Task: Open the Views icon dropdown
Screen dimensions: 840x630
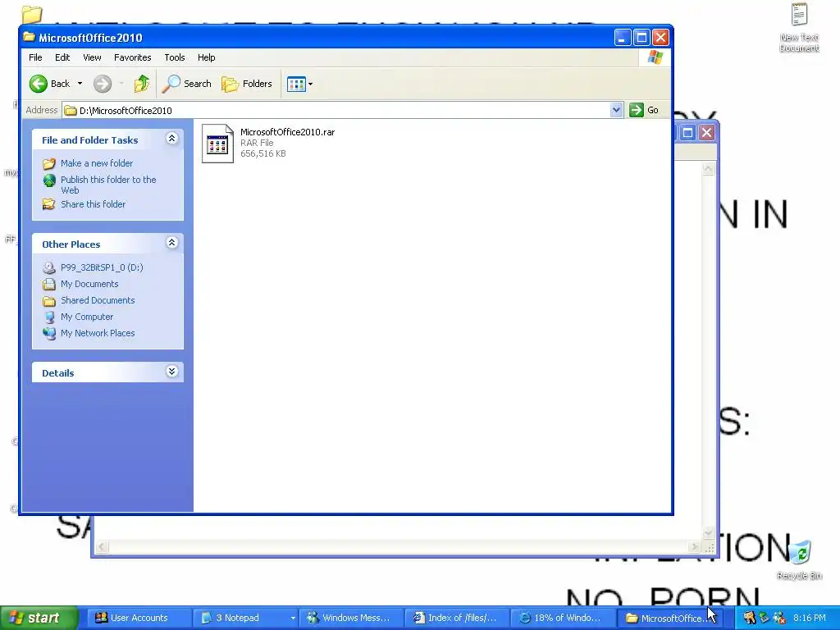Action: pos(299,84)
